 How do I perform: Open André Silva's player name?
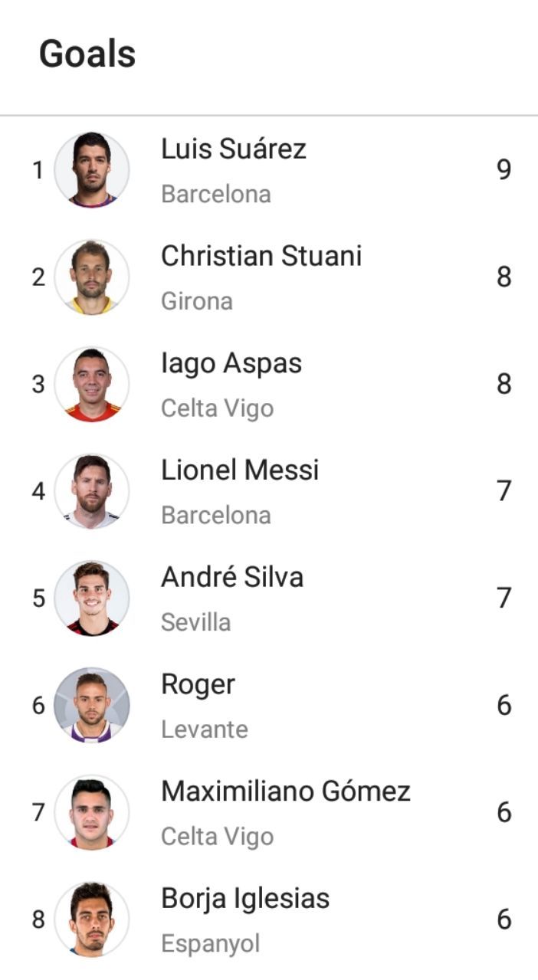click(x=232, y=577)
